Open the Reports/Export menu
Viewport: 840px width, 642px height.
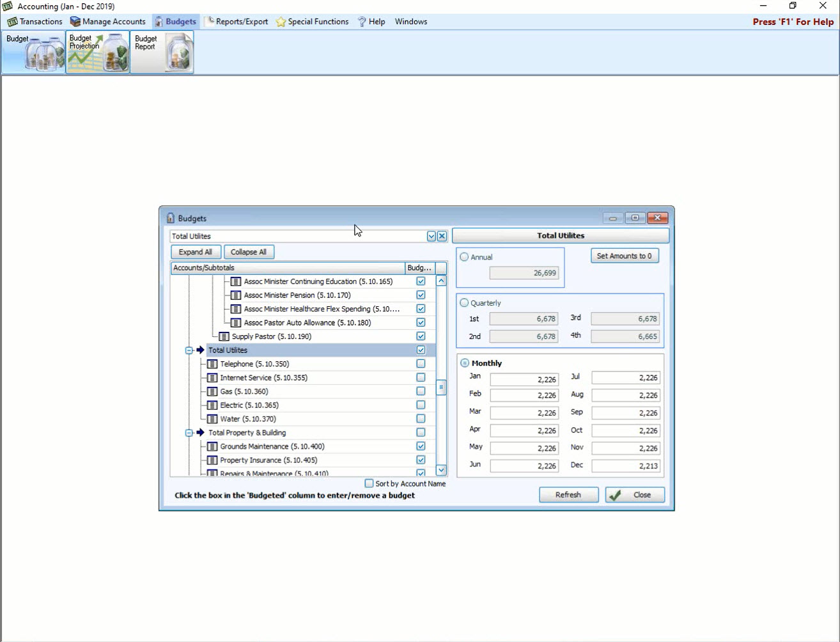click(237, 21)
